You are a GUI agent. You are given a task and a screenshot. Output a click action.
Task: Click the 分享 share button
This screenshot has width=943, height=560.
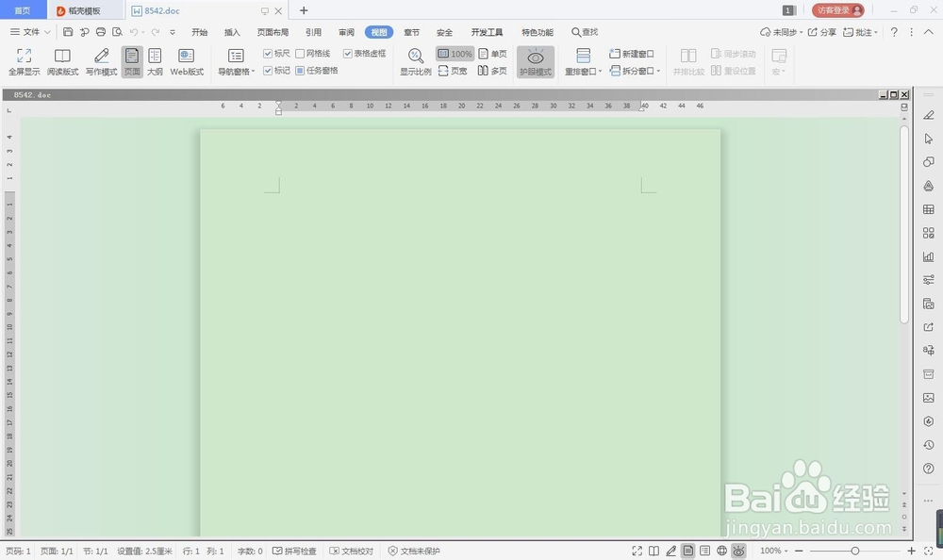[x=821, y=32]
